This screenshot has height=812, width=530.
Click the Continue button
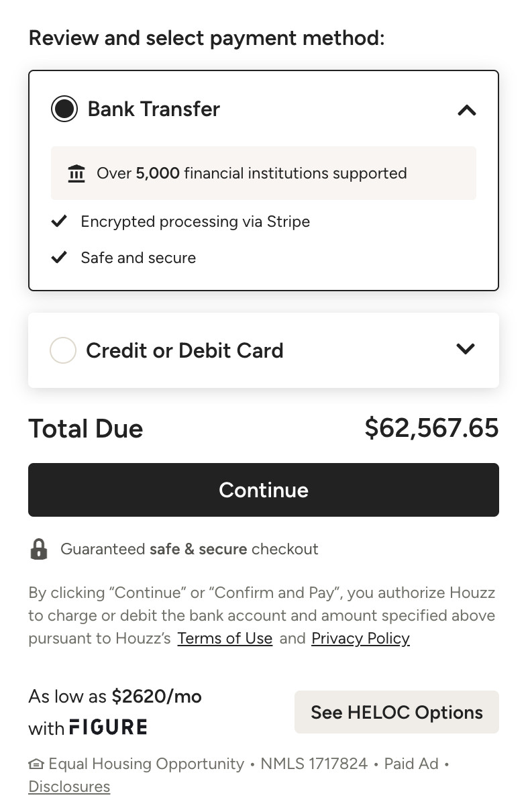coord(264,490)
